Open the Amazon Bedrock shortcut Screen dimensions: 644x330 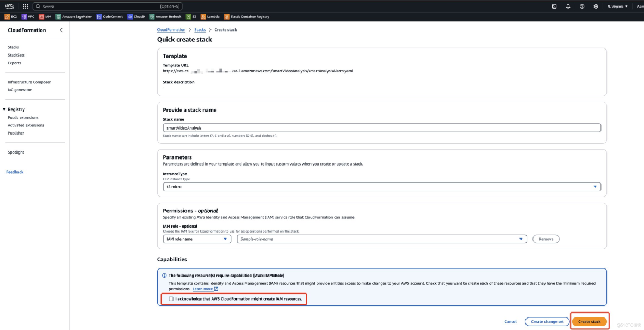coord(165,17)
